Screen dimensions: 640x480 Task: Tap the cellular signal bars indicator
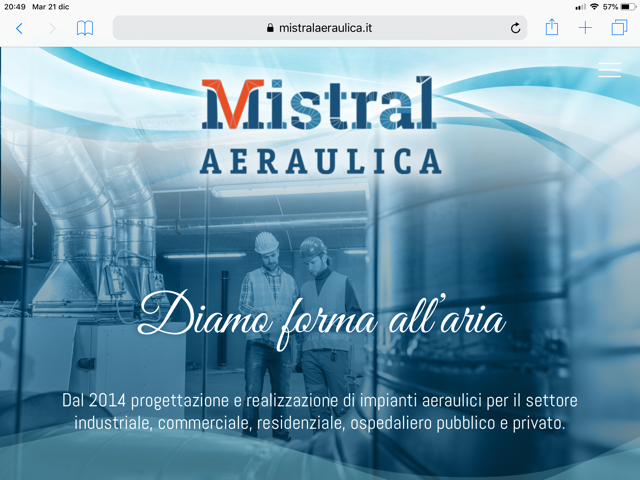click(580, 6)
